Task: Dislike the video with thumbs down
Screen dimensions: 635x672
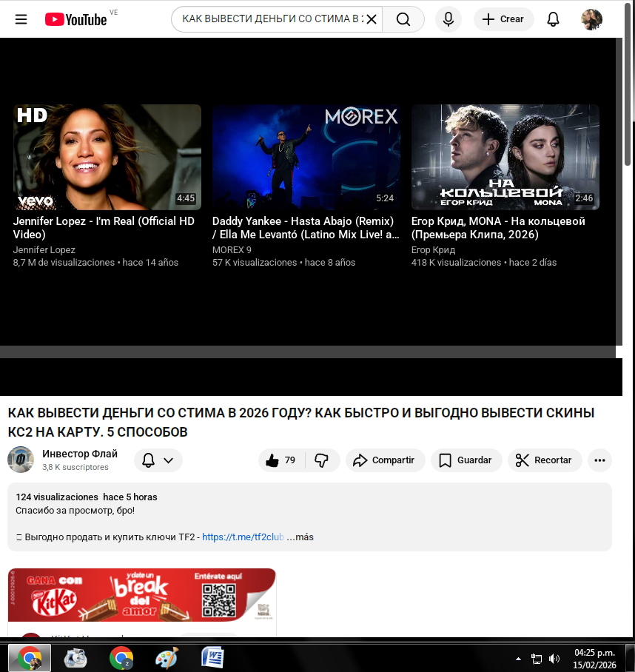Action: [322, 460]
